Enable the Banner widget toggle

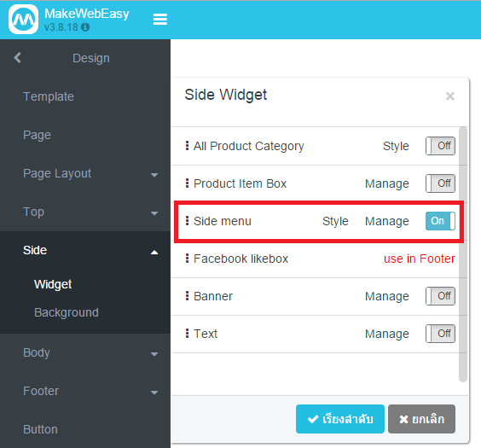[x=440, y=296]
